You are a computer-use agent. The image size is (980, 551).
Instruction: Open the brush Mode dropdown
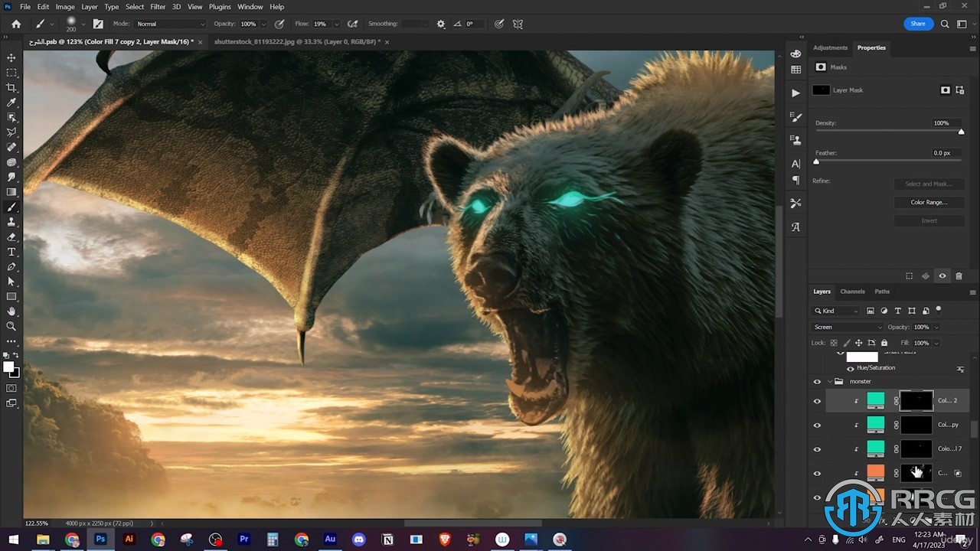coord(170,24)
